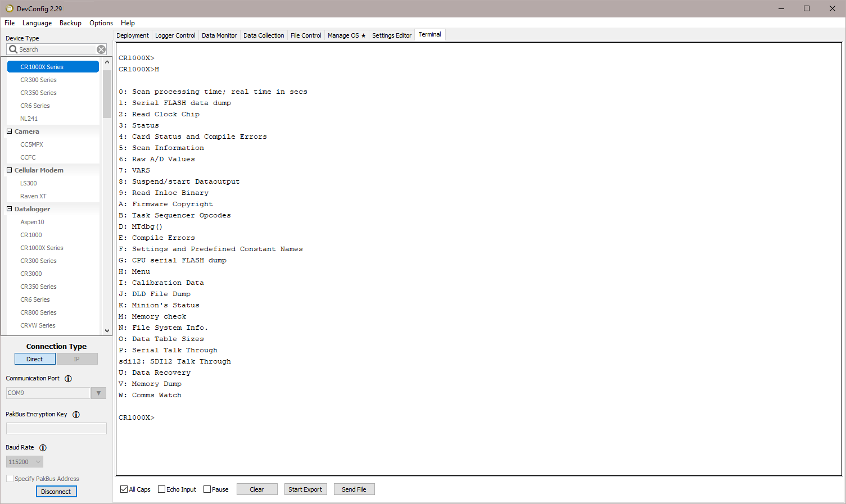Select the IP connection type

click(x=77, y=359)
